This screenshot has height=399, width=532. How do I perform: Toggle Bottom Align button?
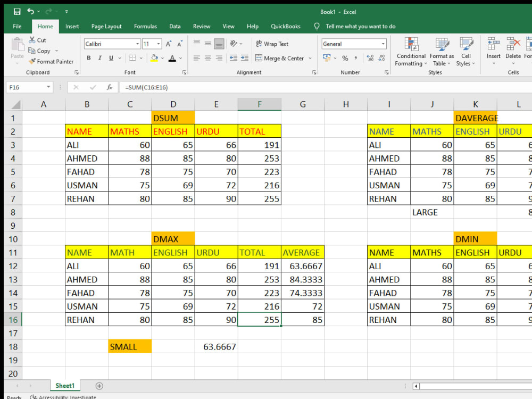(x=219, y=44)
